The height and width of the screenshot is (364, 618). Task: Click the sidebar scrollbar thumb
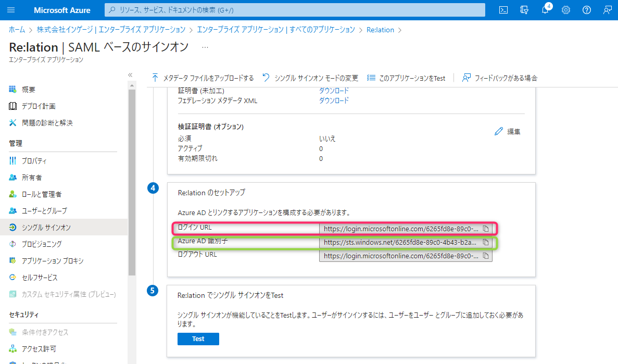pyautogui.click(x=132, y=183)
